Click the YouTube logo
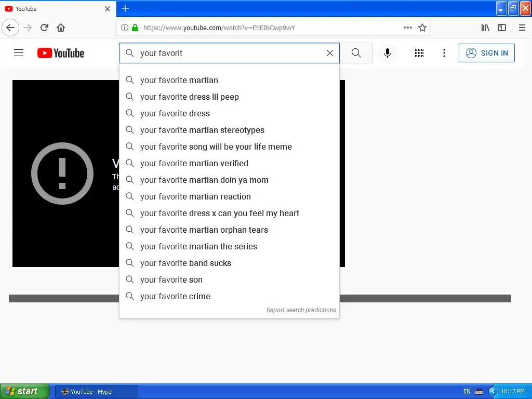The height and width of the screenshot is (399, 532). (x=61, y=53)
